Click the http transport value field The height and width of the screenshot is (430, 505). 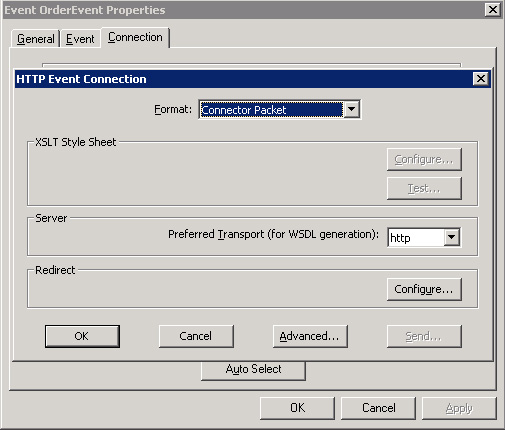point(416,237)
